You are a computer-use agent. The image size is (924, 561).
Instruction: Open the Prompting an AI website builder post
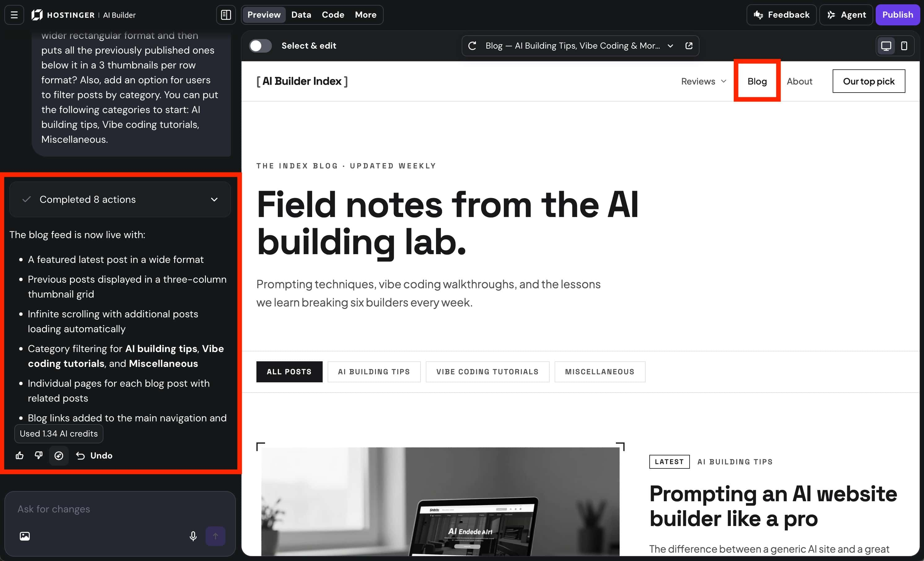click(773, 506)
